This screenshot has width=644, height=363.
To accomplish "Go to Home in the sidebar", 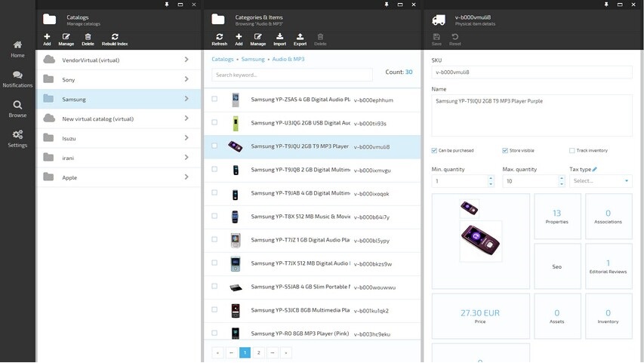I will [17, 49].
